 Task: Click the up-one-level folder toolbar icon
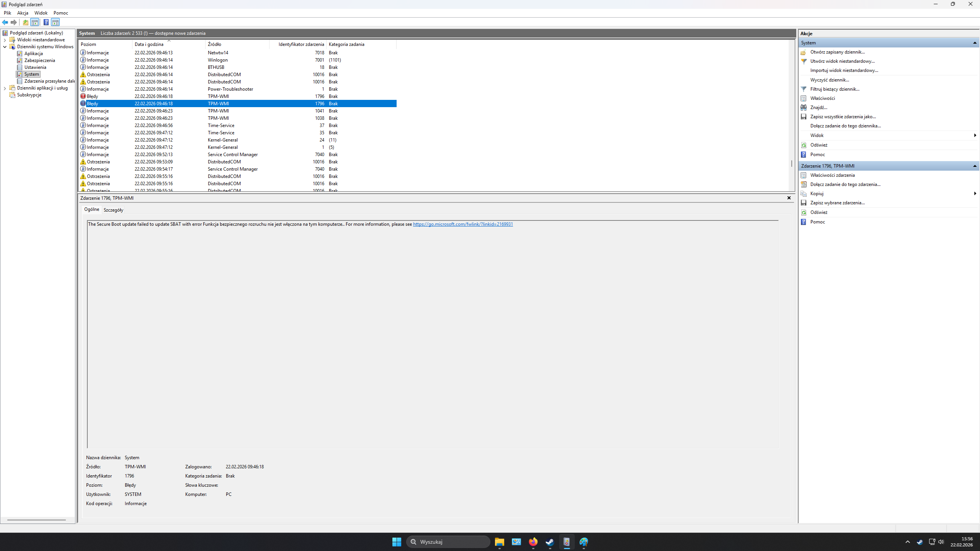26,22
